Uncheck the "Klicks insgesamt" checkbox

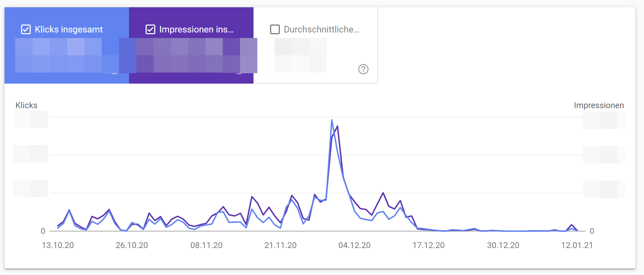tap(26, 29)
